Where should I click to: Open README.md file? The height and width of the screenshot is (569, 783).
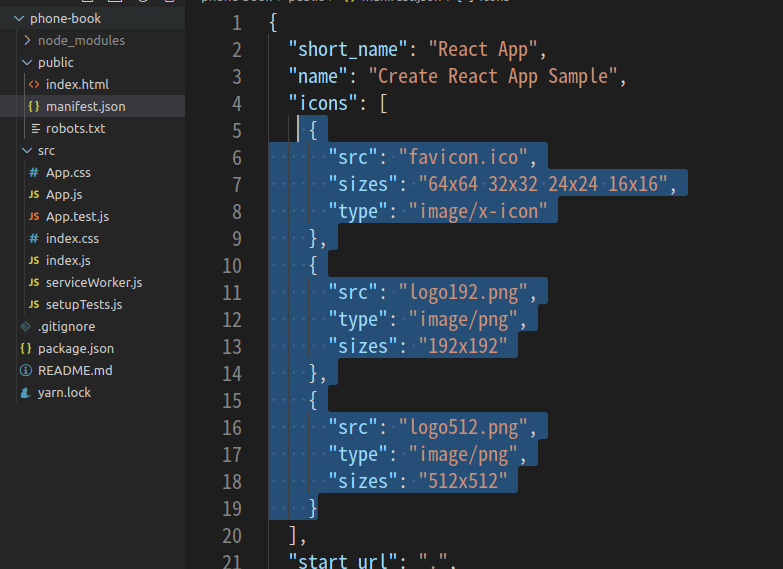[x=75, y=370]
